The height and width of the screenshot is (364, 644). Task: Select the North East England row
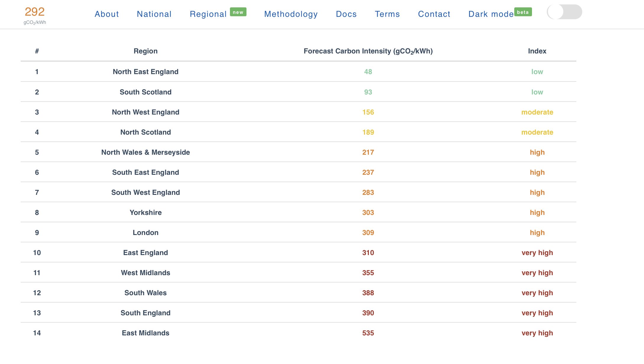(299, 72)
